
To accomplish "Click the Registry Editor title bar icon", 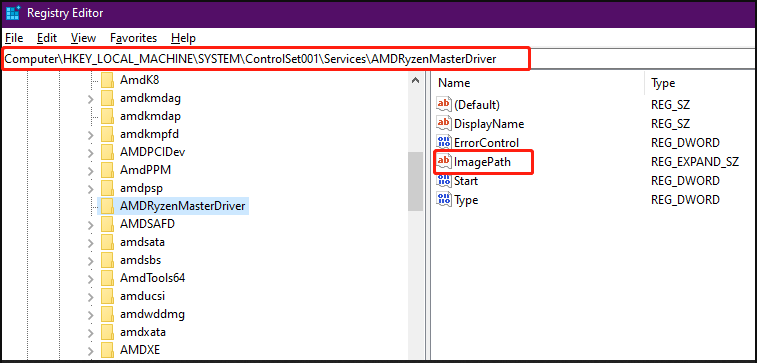I will 13,13.
